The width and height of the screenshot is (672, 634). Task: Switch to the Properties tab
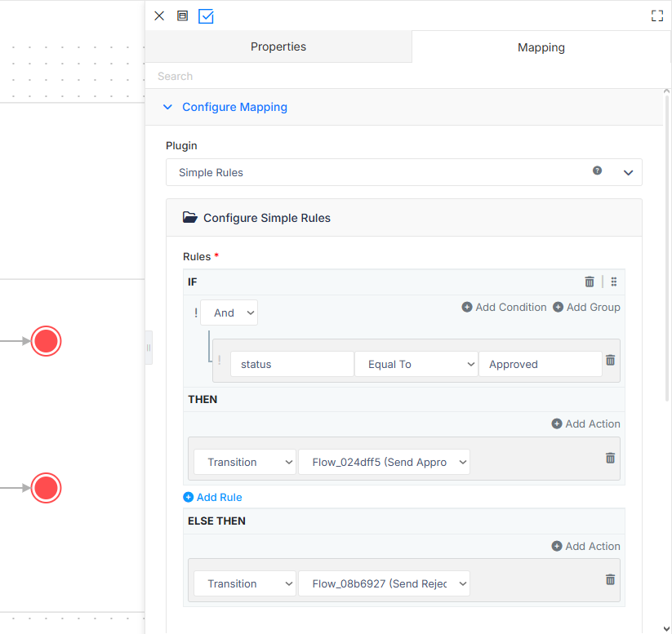pos(278,47)
